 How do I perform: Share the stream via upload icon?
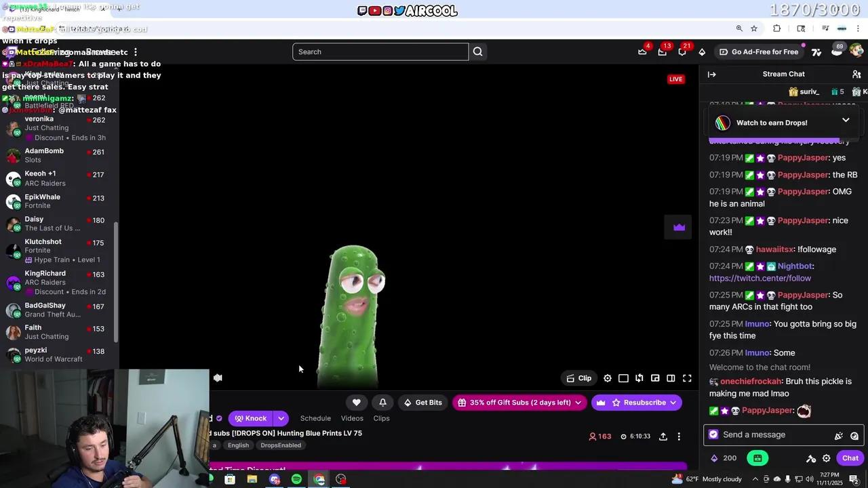click(663, 436)
